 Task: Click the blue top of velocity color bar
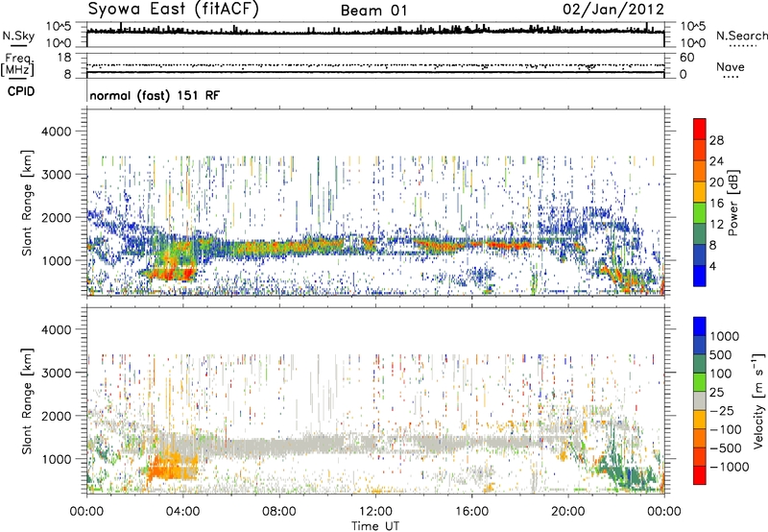(700, 326)
